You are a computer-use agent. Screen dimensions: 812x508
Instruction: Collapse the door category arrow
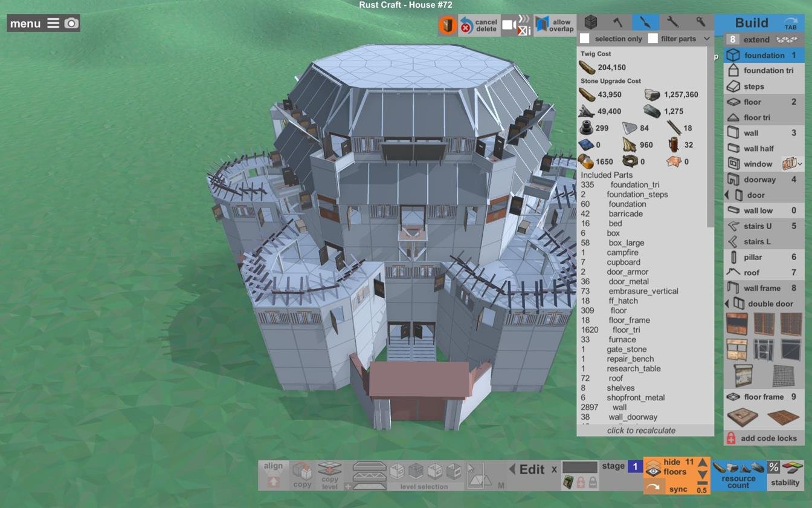pyautogui.click(x=727, y=195)
